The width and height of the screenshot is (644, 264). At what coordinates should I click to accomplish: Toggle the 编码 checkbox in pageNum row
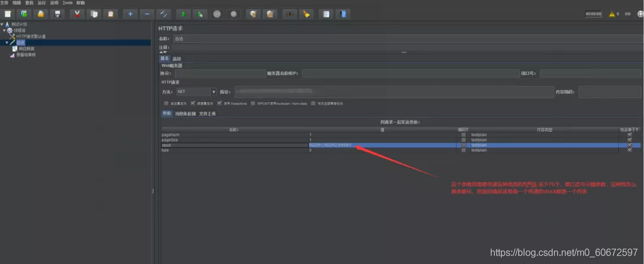[x=463, y=135]
